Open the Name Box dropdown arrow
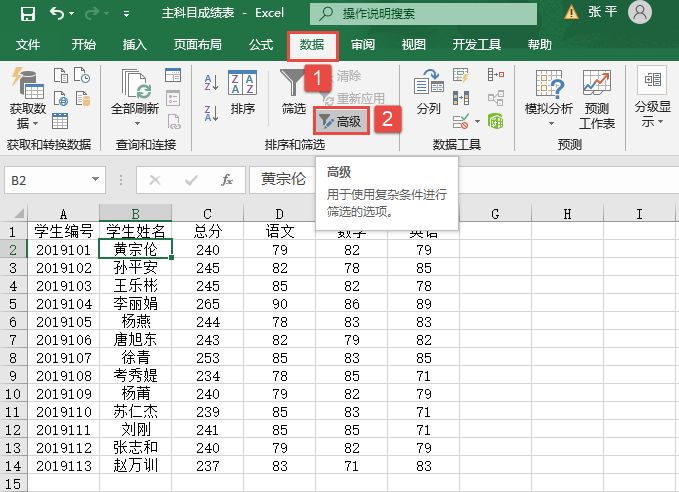 point(95,179)
